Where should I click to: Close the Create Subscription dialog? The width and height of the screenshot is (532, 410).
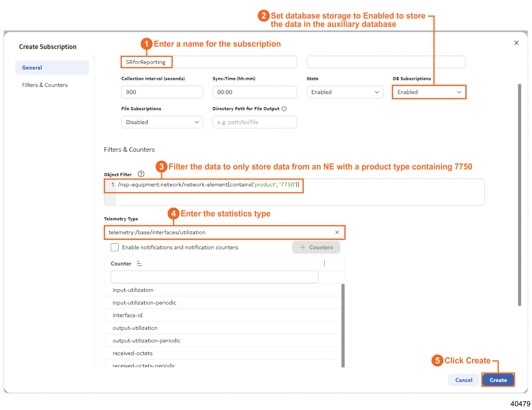click(516, 43)
